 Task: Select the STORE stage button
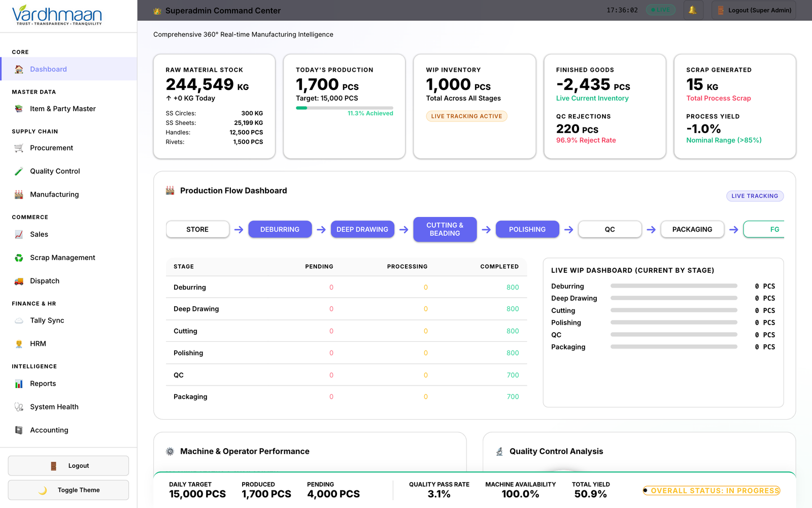pyautogui.click(x=197, y=230)
